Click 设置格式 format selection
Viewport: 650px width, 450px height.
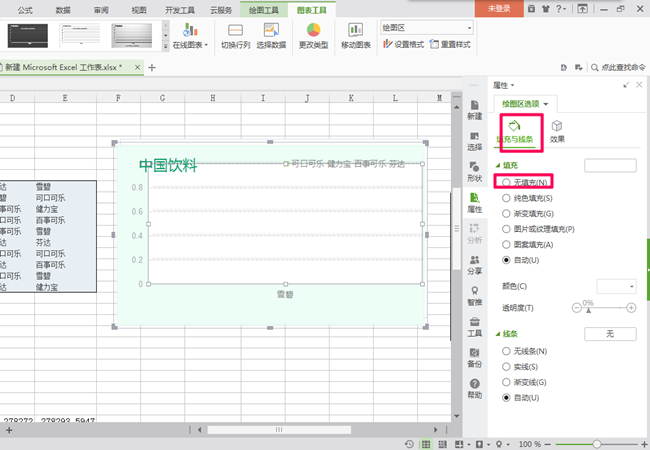tap(403, 44)
